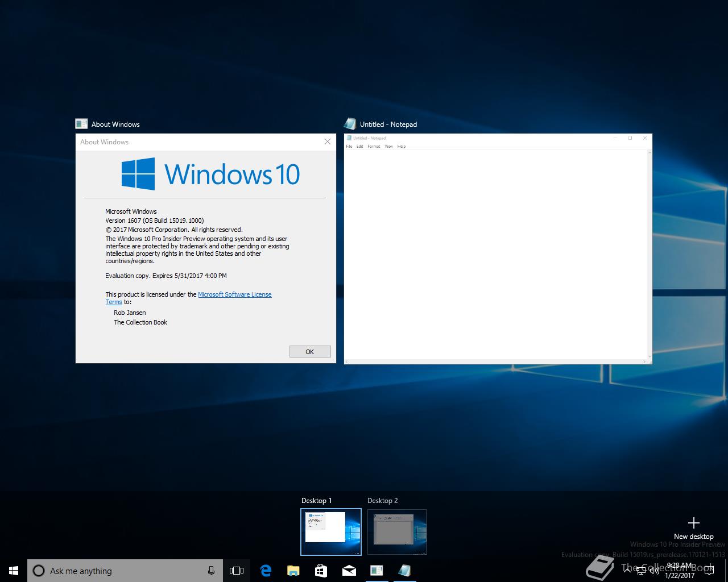The image size is (728, 582).
Task: Launch Microsoft Edge from the taskbar
Action: pyautogui.click(x=266, y=571)
